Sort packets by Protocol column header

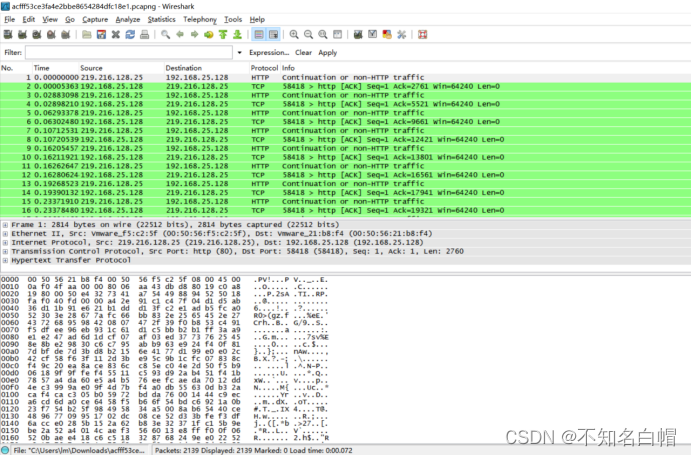tap(264, 68)
